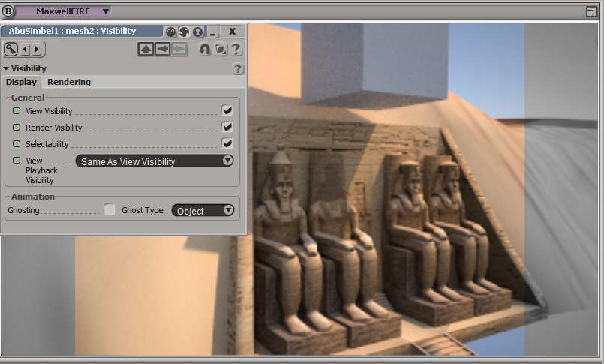The image size is (604, 364).
Task: Collapse the Visibility section triangle
Action: [x=6, y=68]
